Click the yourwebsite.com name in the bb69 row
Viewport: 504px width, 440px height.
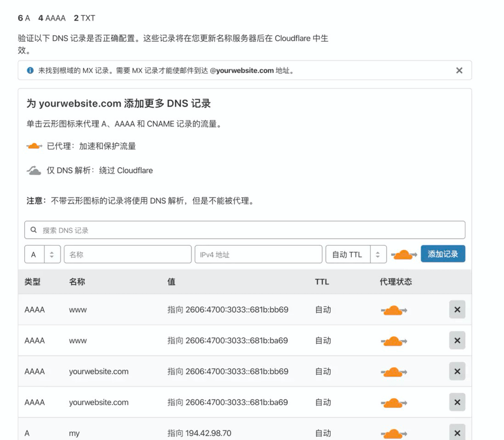pyautogui.click(x=99, y=372)
